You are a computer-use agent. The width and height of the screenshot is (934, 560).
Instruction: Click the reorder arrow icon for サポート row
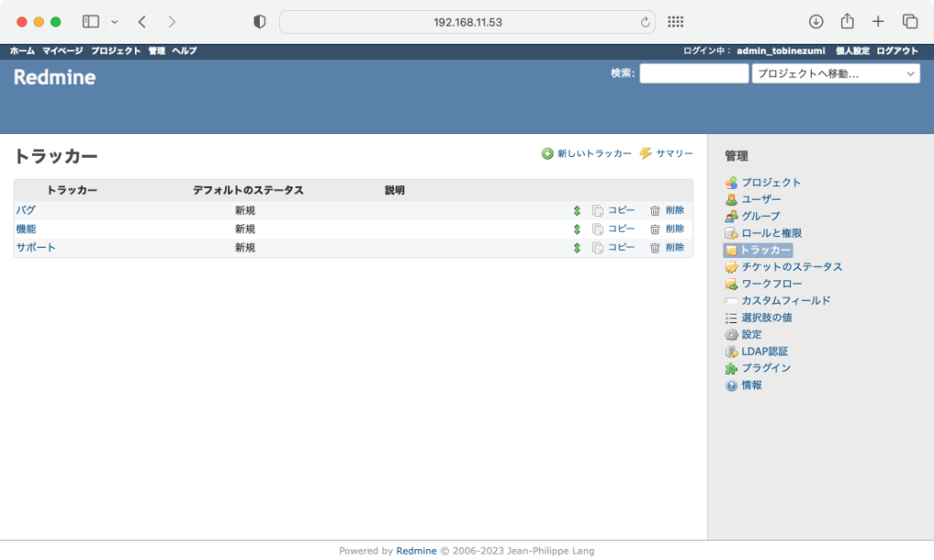tap(576, 247)
